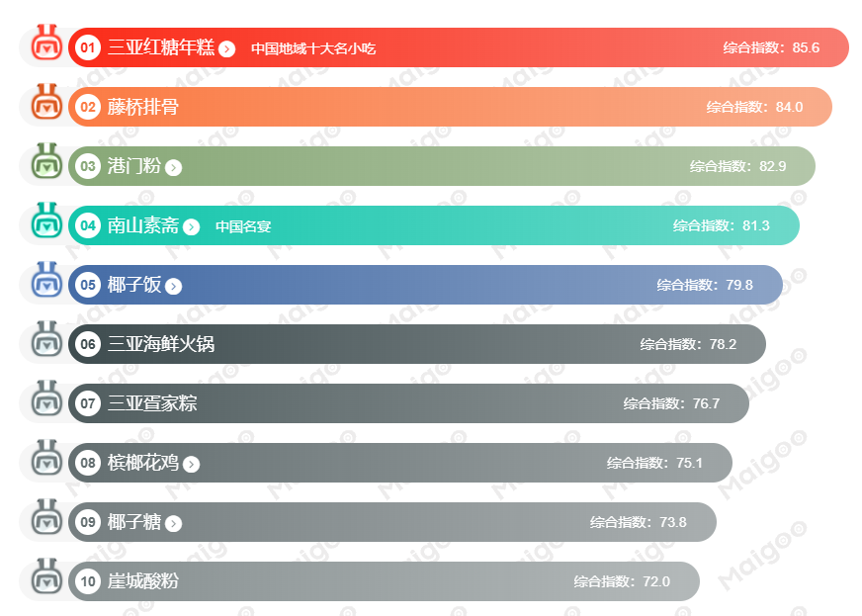This screenshot has width=862, height=616.
Task: Click the gray medal icon for rank 08
Action: coord(45,461)
